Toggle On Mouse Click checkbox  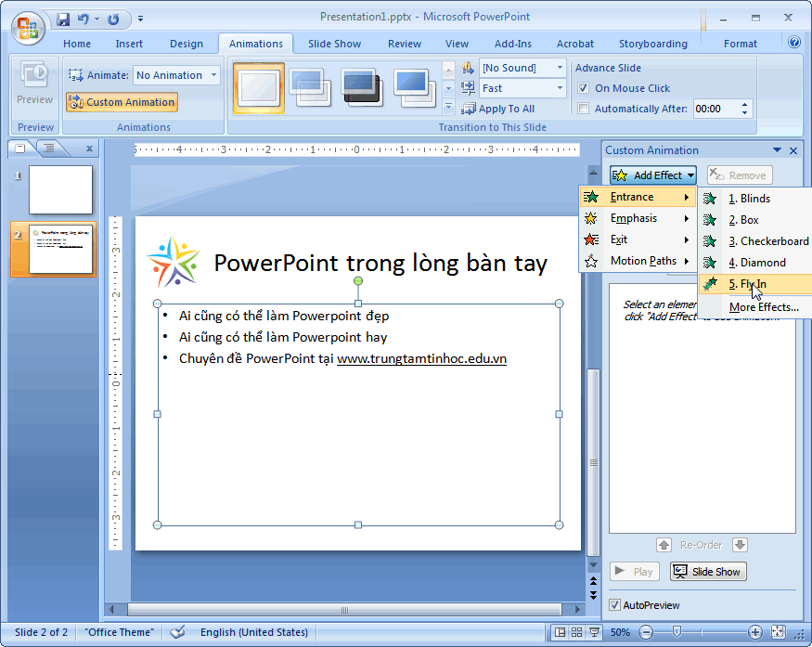[583, 88]
